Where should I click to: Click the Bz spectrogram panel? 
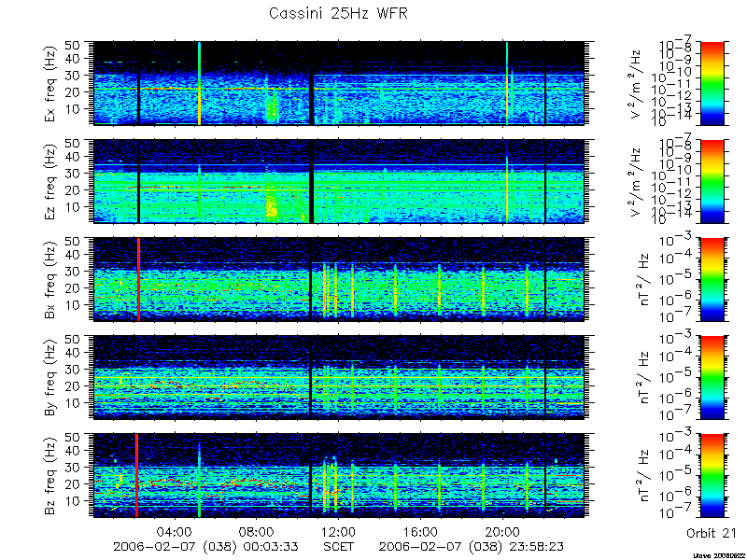point(339,476)
